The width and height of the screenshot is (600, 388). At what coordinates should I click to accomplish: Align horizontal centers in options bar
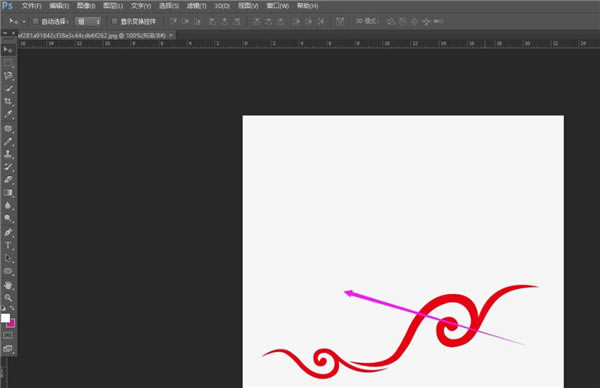pyautogui.click(x=225, y=21)
